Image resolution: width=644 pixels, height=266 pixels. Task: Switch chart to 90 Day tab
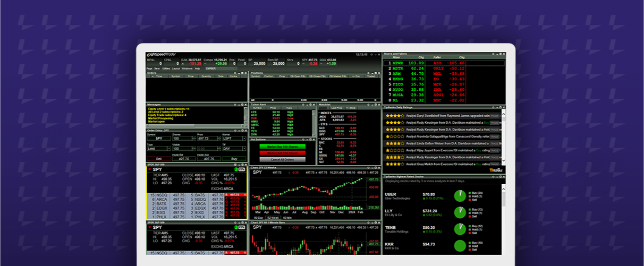coord(258,218)
